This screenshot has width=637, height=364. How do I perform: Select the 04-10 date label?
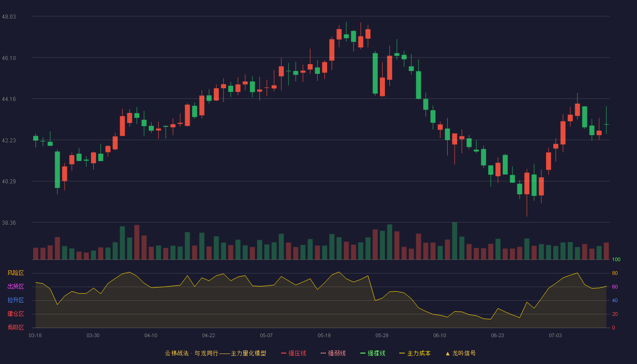pos(151,335)
